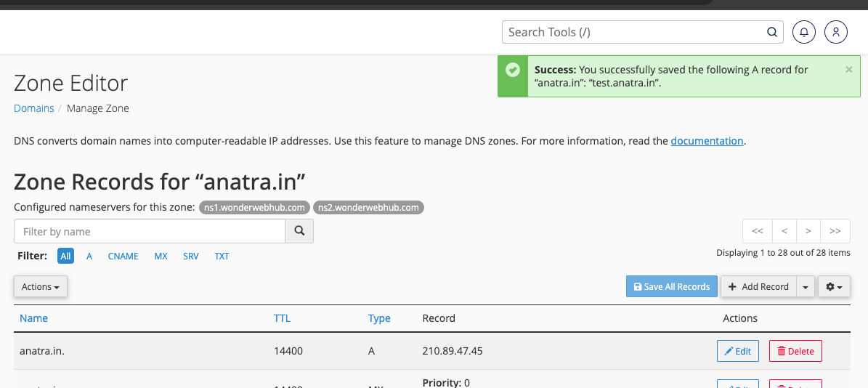The height and width of the screenshot is (388, 868).
Task: Expand the Add Record arrow dropdown
Action: coord(805,286)
